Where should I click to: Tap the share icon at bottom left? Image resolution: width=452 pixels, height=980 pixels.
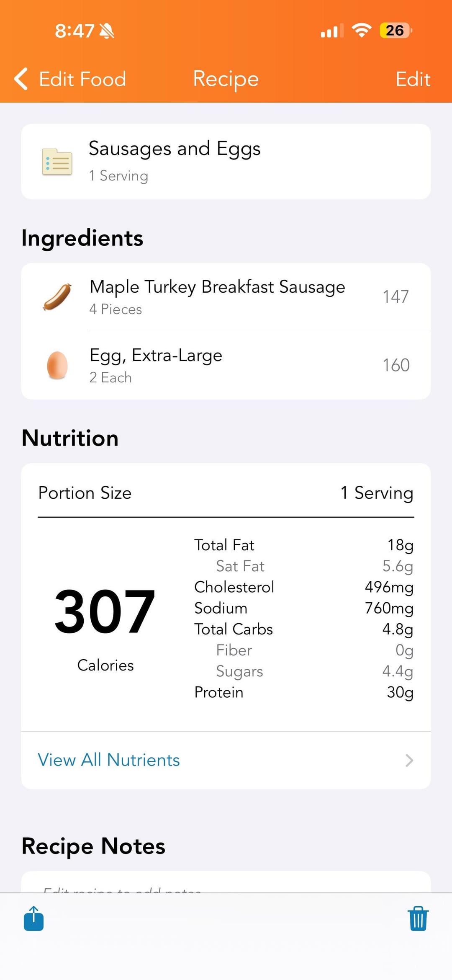coord(33,919)
